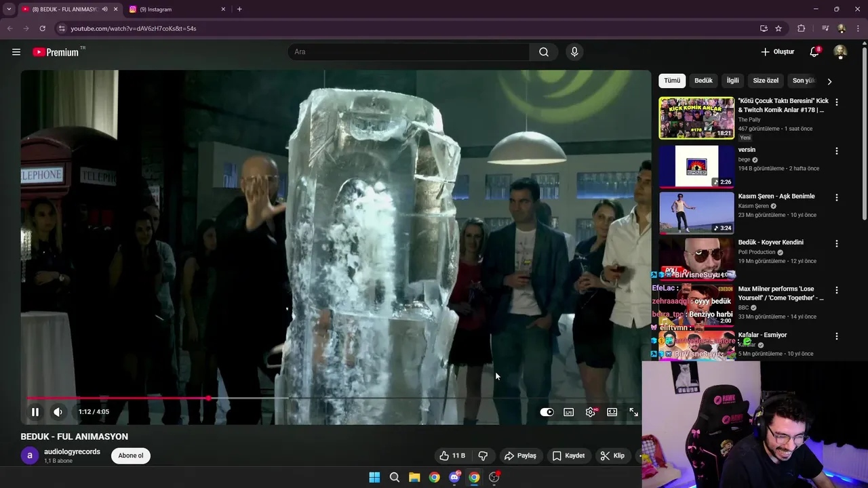Toggle subtitles on the player
Image resolution: width=868 pixels, height=488 pixels.
click(569, 412)
